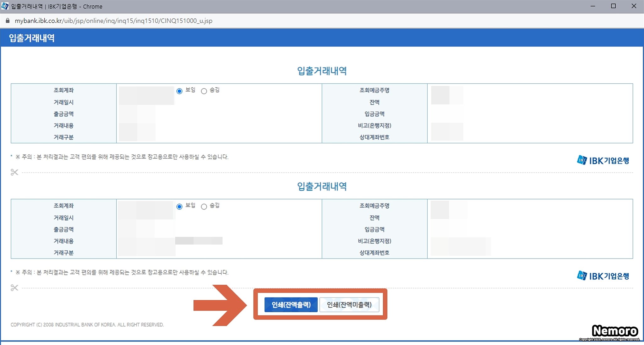Minimize the Chrome popup window
This screenshot has width=644, height=345.
coord(593,6)
